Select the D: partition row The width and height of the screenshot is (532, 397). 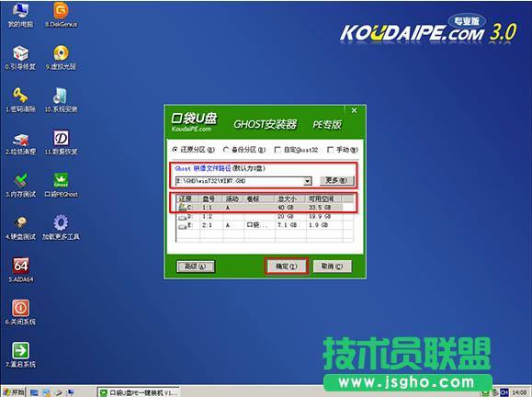[265, 216]
